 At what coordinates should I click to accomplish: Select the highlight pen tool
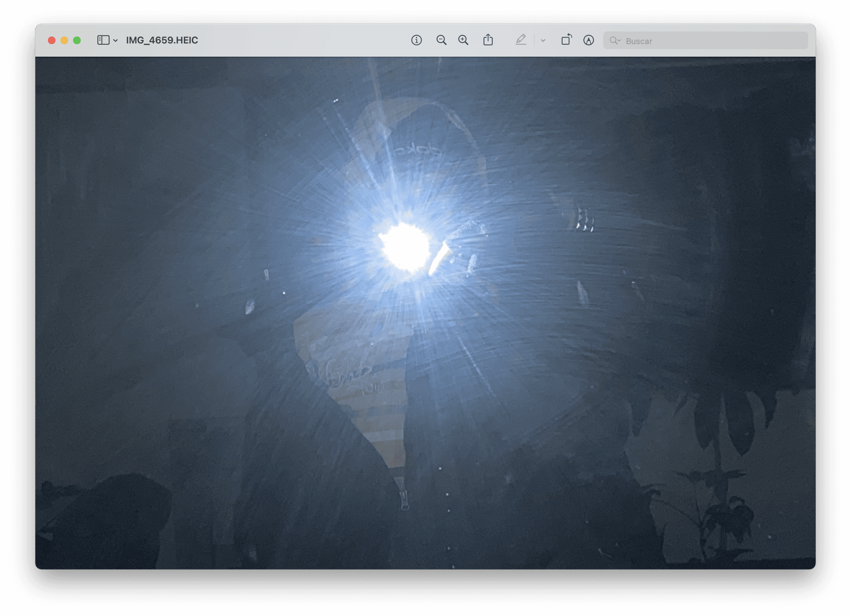click(x=520, y=40)
